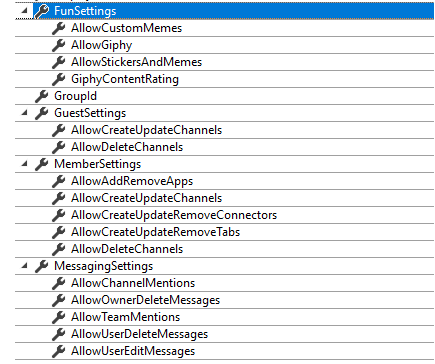Screen dimensions: 435x364
Task: Click the wrench icon beside GroupId
Action: 42,96
